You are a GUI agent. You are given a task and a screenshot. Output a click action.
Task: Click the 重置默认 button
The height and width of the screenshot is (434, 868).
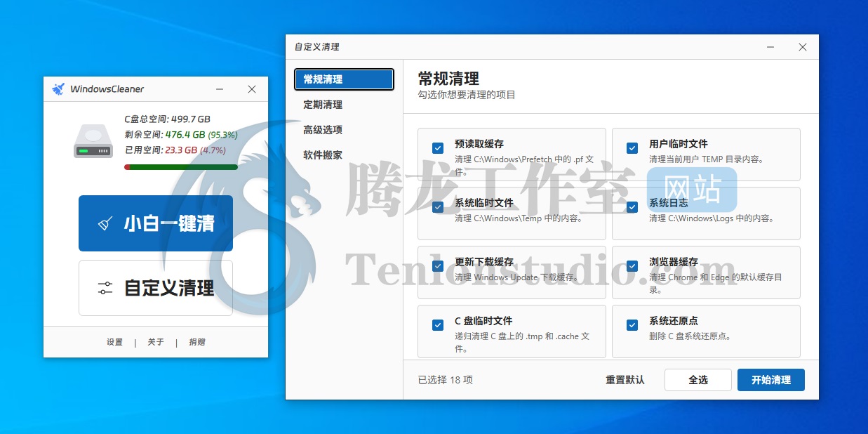coord(625,380)
